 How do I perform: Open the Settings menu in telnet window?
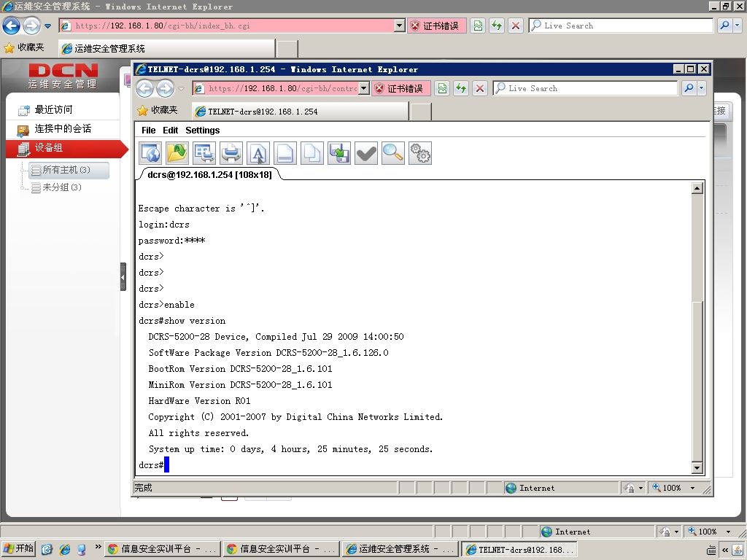[203, 131]
